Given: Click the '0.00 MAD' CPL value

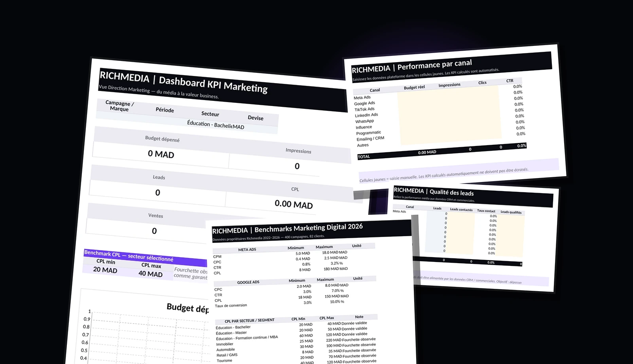Looking at the screenshot, I should 294,204.
